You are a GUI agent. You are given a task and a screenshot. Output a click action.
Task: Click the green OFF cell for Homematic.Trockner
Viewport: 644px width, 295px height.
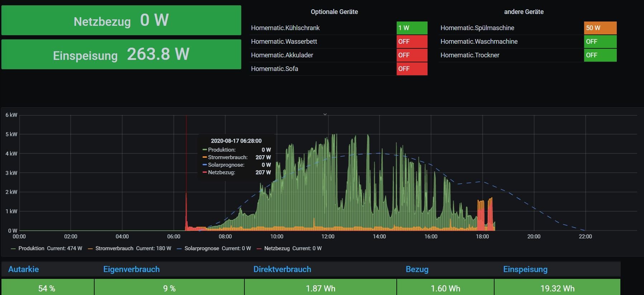pos(600,55)
